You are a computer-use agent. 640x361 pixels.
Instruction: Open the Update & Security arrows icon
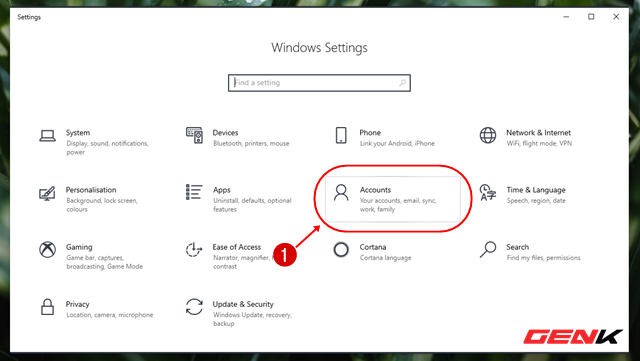coord(194,307)
